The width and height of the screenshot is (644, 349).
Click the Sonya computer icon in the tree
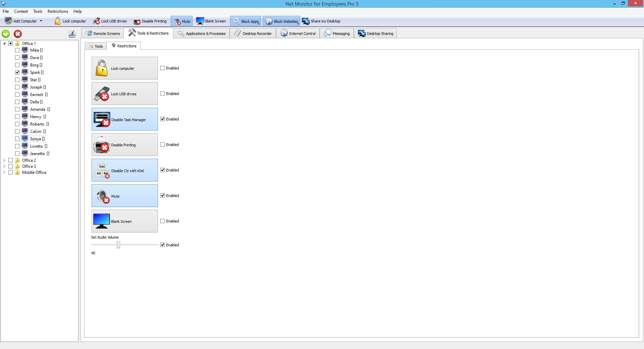click(25, 138)
